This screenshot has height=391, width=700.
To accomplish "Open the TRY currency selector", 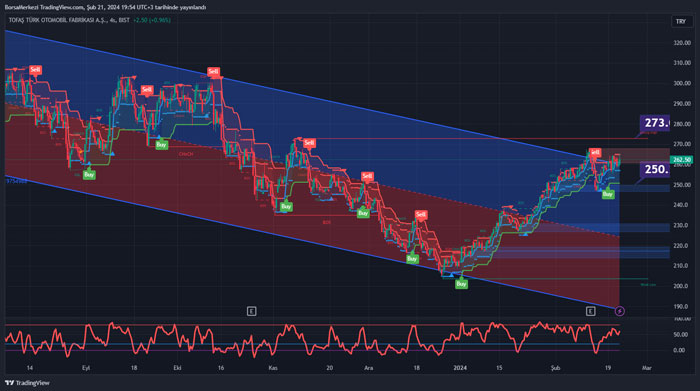I will pos(681,21).
